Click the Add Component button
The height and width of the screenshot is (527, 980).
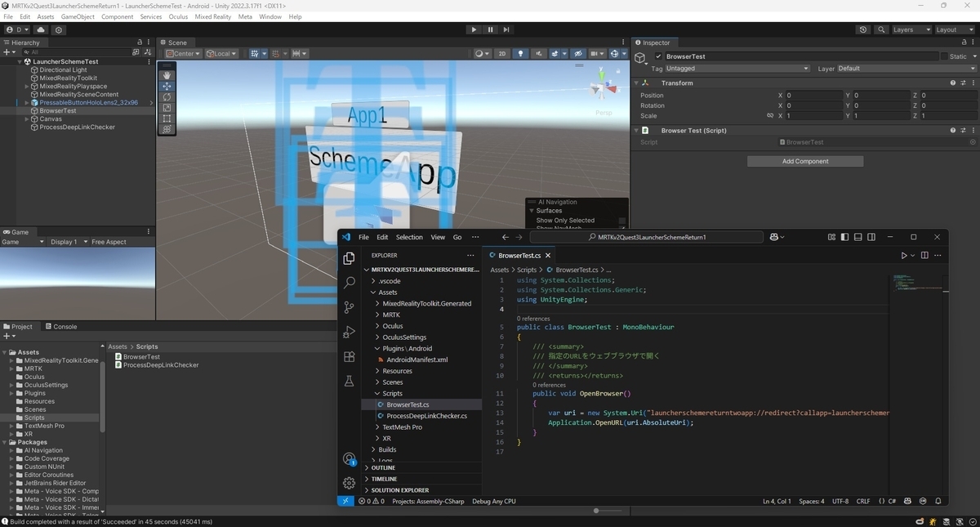coord(805,161)
